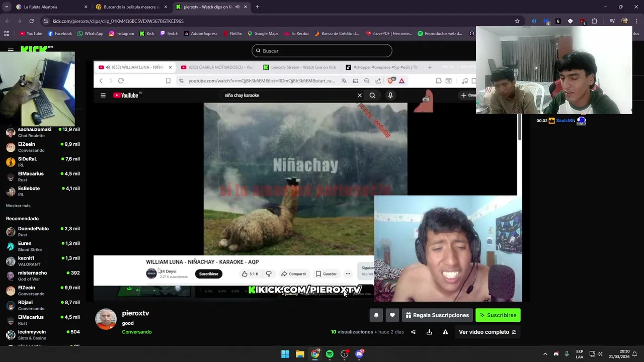Open Euren recommended channel
This screenshot has width=644, height=362.
coord(43,246)
